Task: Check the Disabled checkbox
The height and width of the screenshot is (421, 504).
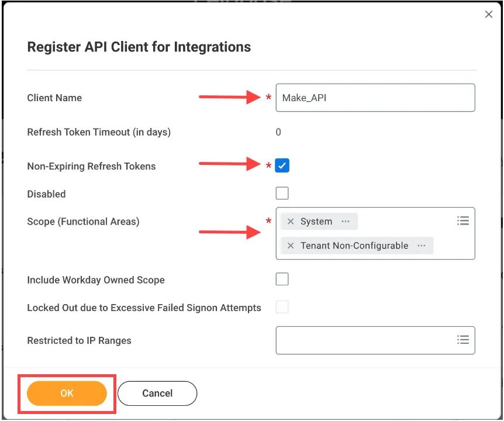Action: 282,194
